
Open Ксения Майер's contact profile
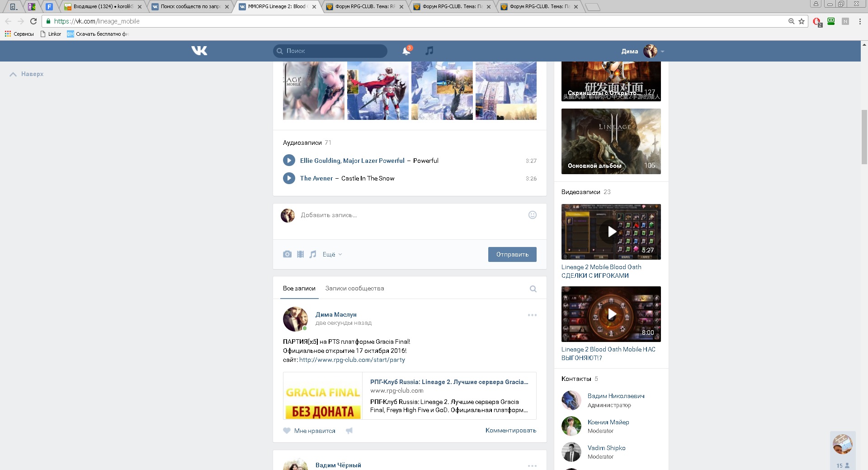608,422
